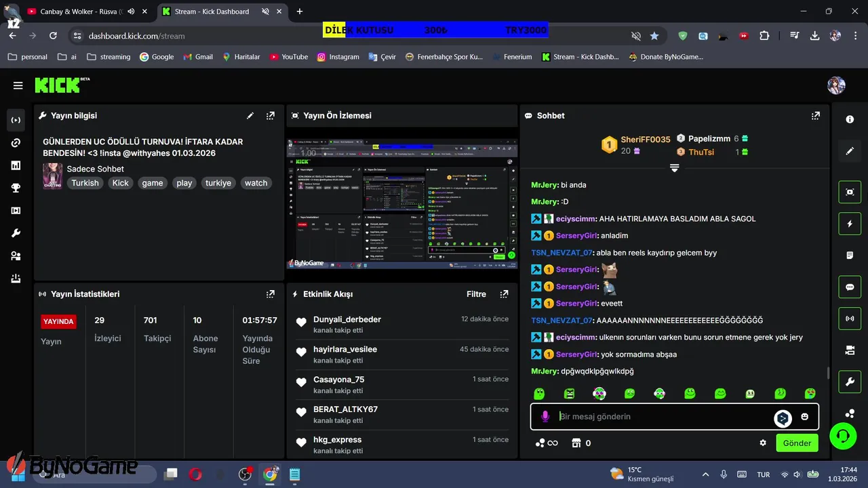Viewport: 868px width, 488px height.
Task: Toggle the lightning activity icon in the right sidebar
Action: (850, 224)
